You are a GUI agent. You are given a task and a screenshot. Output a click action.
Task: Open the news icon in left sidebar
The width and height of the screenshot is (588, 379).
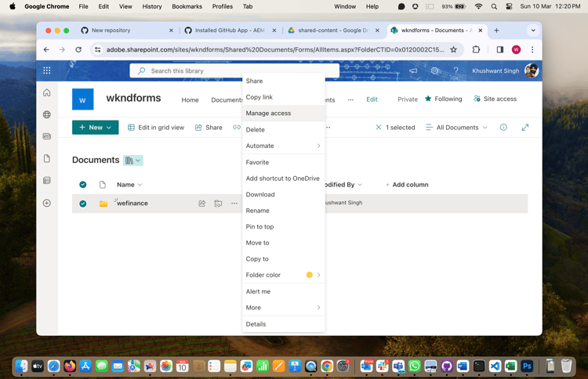tap(47, 136)
